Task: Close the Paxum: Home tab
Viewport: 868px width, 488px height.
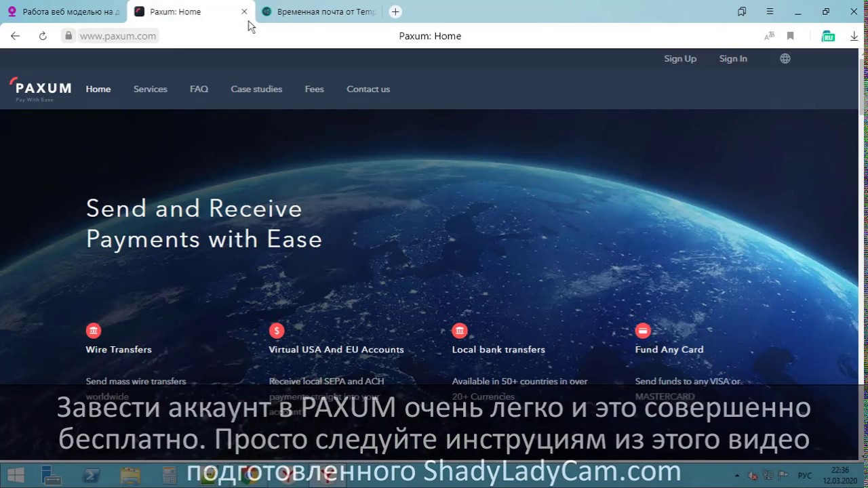Action: 244,12
